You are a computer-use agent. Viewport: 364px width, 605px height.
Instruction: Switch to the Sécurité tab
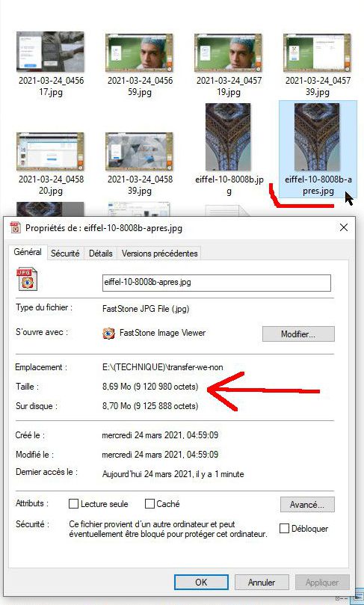pos(65,253)
